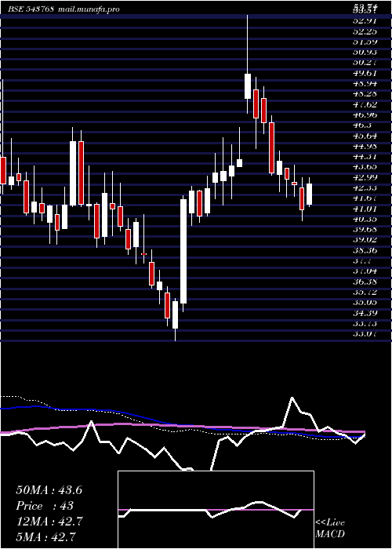Select the 48.28 price level label
Viewport: 392px width, 549px height.
(365, 94)
